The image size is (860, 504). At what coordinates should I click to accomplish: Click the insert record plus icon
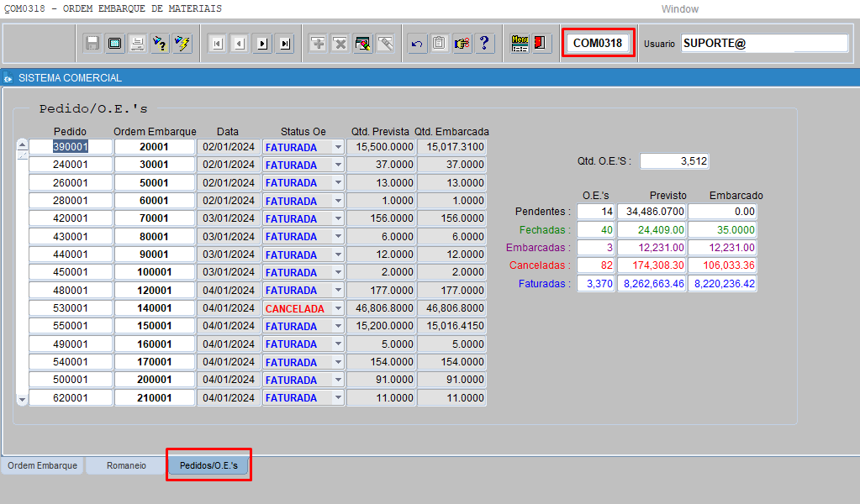318,44
